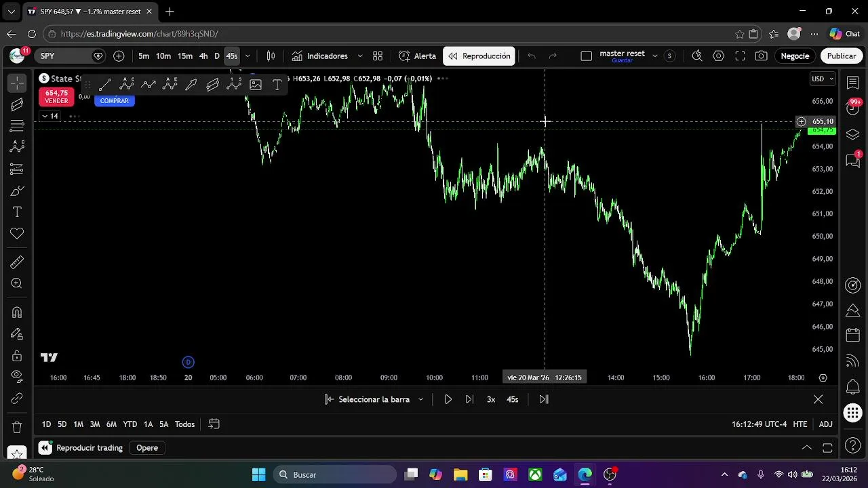The image size is (868, 488).
Task: Create an Alerta
Action: tap(418, 56)
